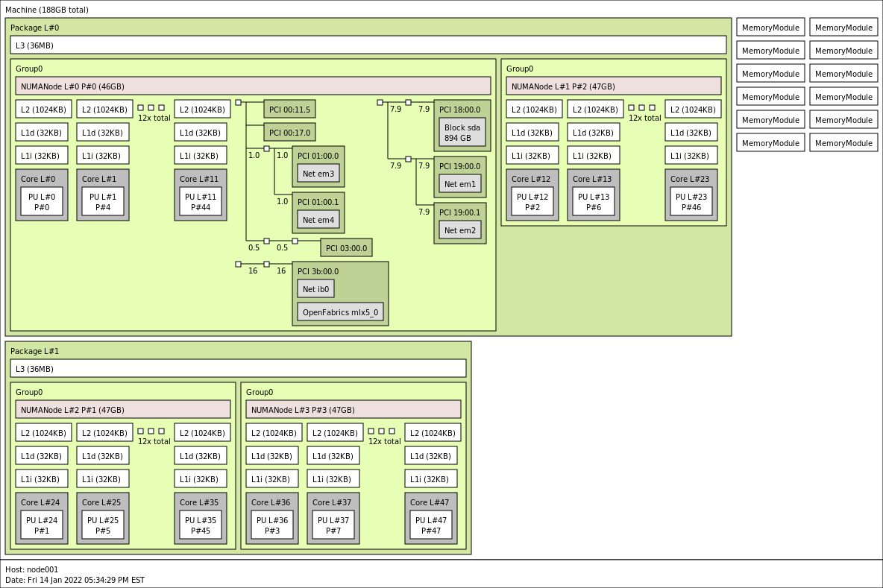
Task: Click the PU L#0 P#0 box
Action: coord(42,201)
